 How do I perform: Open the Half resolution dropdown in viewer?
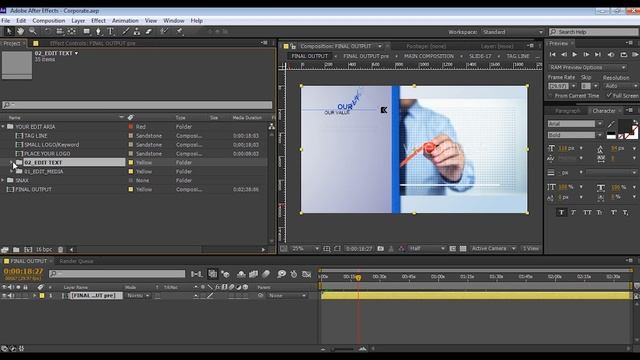[427, 248]
